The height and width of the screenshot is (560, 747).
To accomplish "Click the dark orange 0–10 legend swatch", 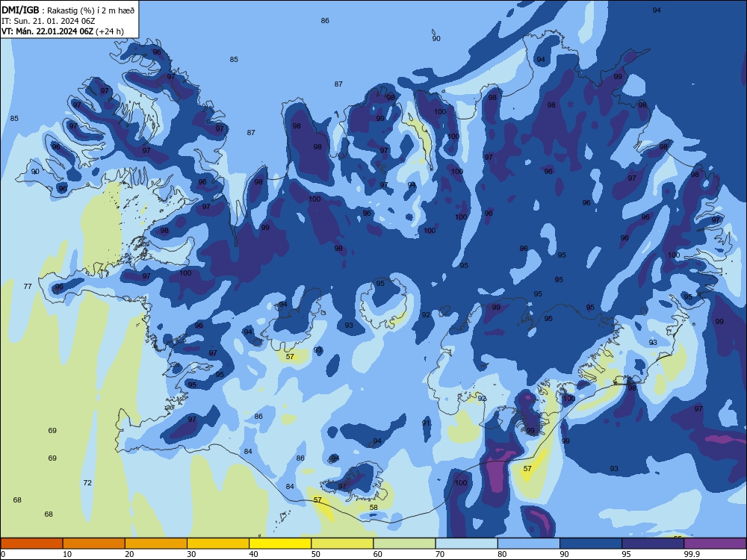I will [x=31, y=544].
